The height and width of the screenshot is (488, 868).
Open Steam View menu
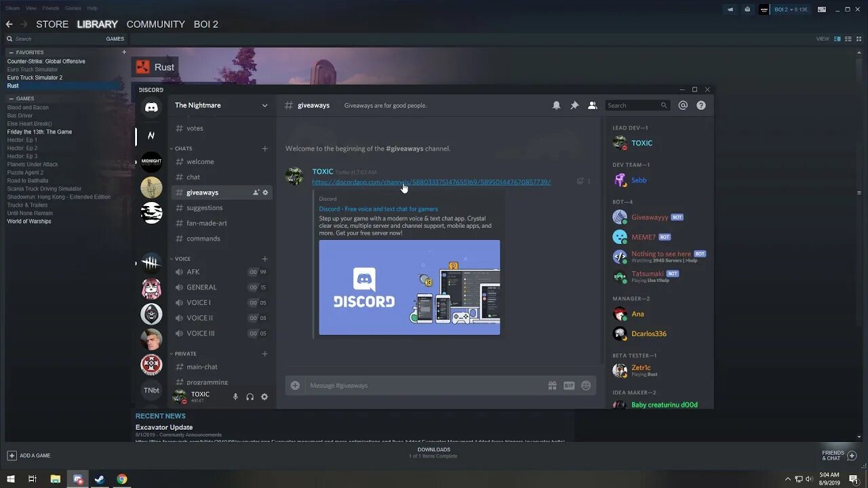(31, 8)
